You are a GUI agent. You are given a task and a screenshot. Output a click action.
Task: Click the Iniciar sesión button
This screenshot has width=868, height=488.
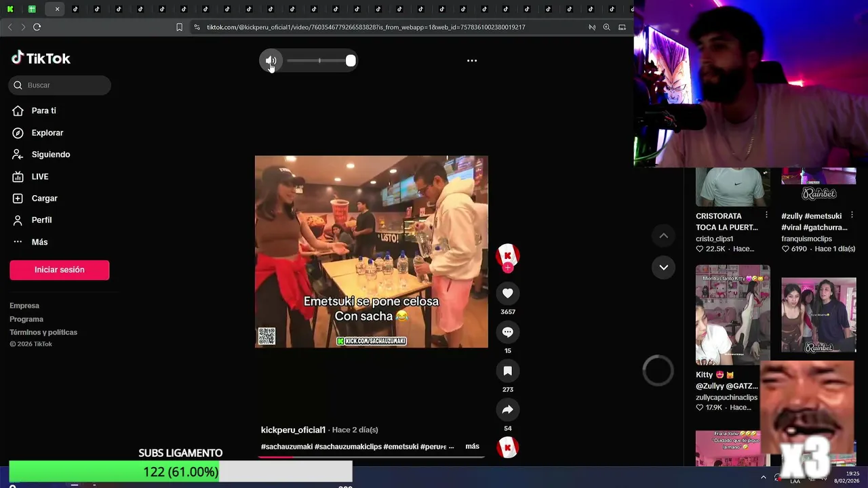point(60,270)
